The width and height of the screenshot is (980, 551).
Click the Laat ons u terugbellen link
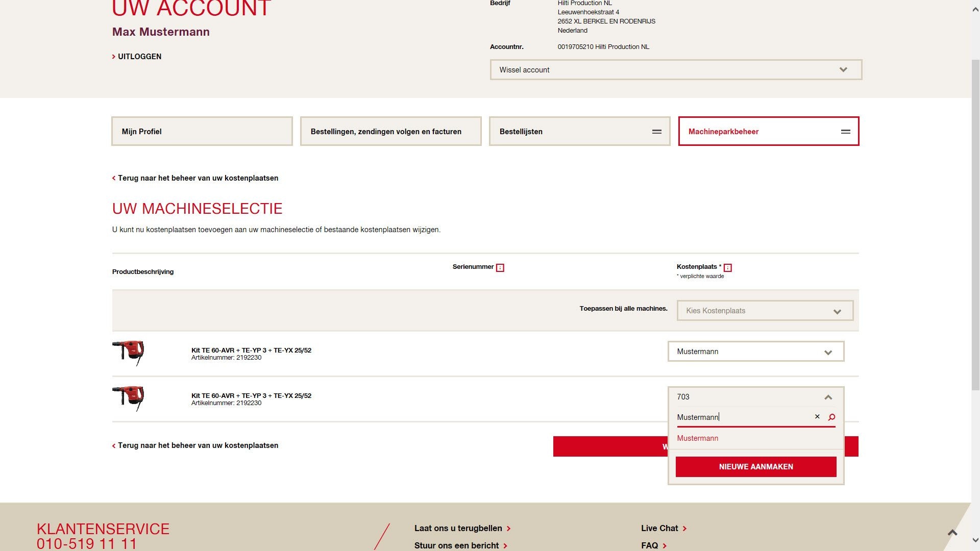(462, 529)
